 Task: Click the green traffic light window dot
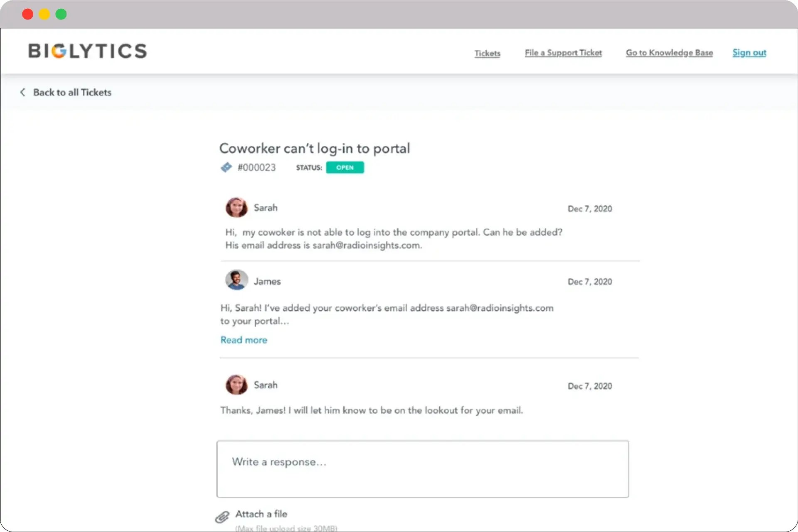[61, 14]
